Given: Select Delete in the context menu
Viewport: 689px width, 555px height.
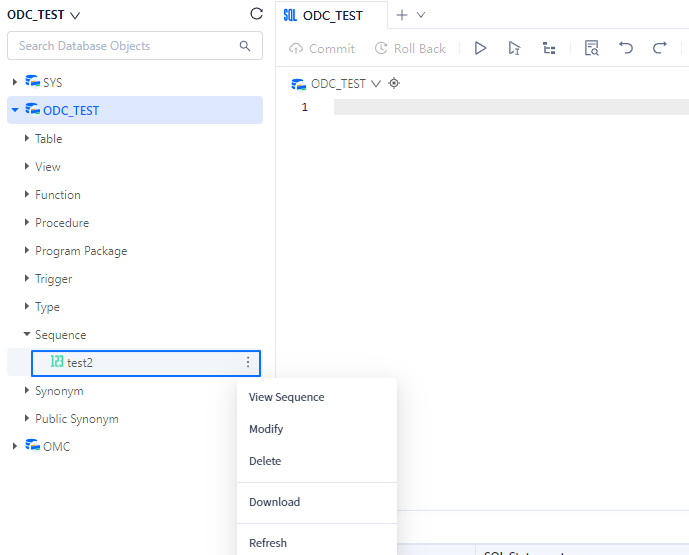Looking at the screenshot, I should coord(265,461).
